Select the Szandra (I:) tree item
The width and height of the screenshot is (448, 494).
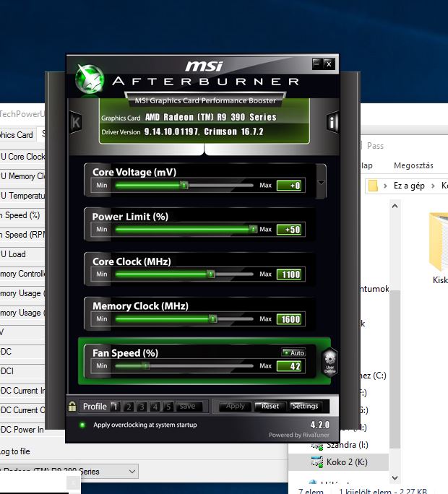(347, 445)
